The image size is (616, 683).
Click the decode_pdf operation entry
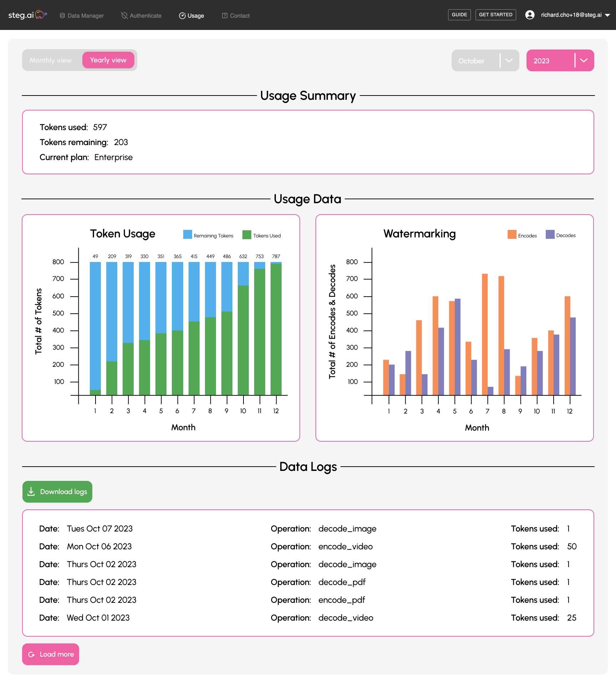[342, 582]
